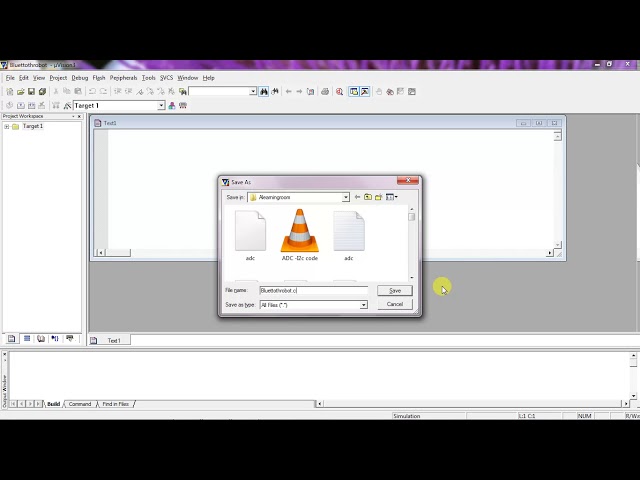The image size is (640, 480).
Task: Click the back arrow in Save As dialog
Action: pos(357,197)
